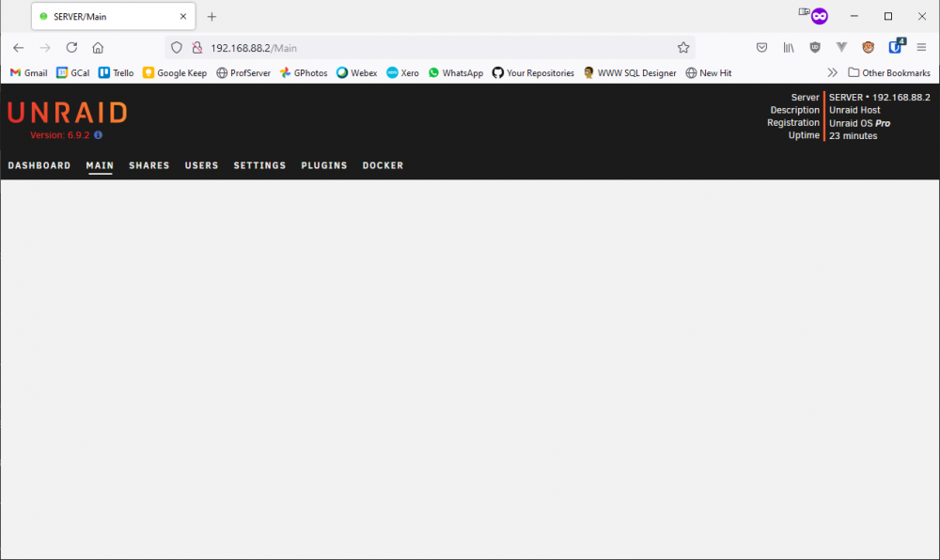Open the Webex bookmark

tap(356, 73)
